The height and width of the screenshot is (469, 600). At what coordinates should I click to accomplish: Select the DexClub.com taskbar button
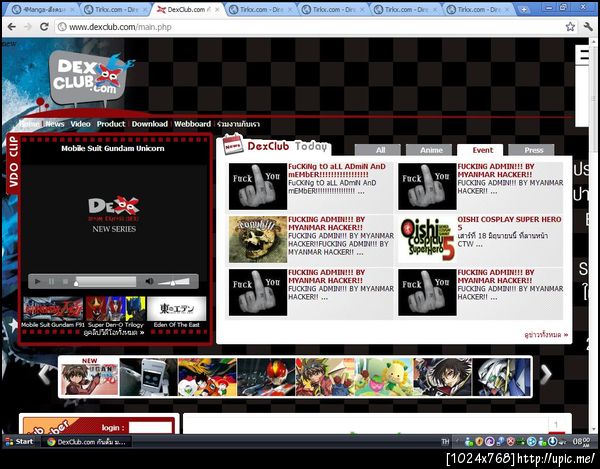tap(86, 442)
